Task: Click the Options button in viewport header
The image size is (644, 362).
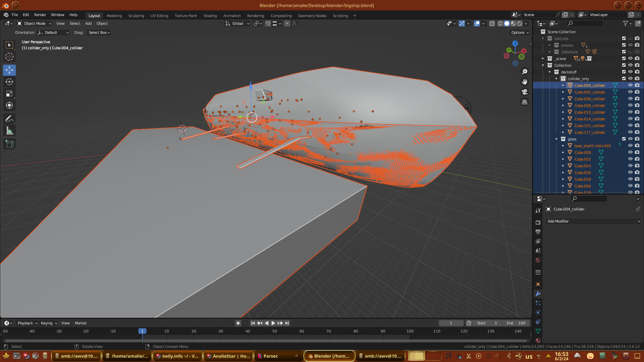Action: tap(520, 33)
